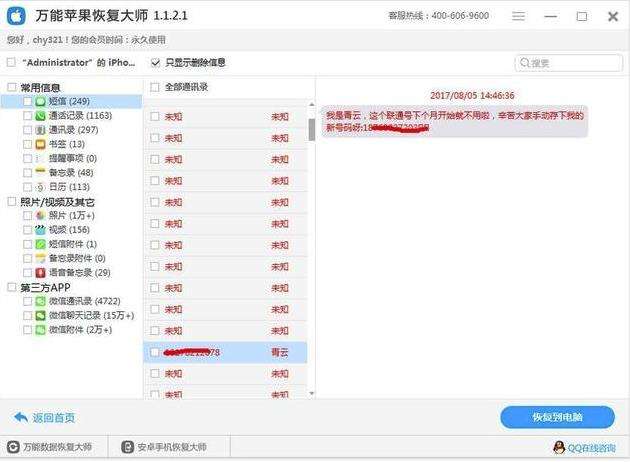Click the contact list scroll-down arrow
This screenshot has width=630, height=462.
312,394
